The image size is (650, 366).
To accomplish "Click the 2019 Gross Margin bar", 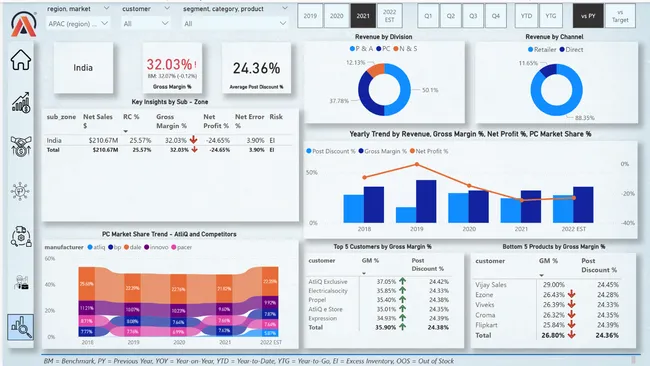I will (426, 201).
